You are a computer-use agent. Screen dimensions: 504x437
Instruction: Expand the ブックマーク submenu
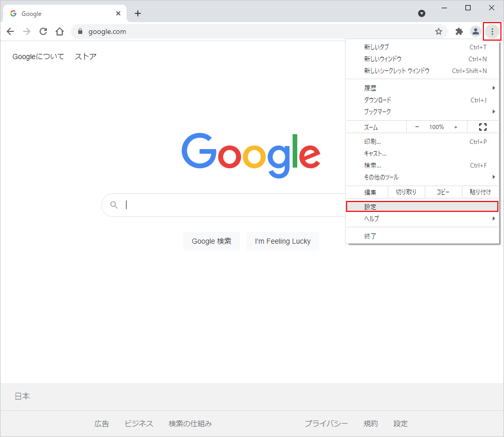pos(422,112)
